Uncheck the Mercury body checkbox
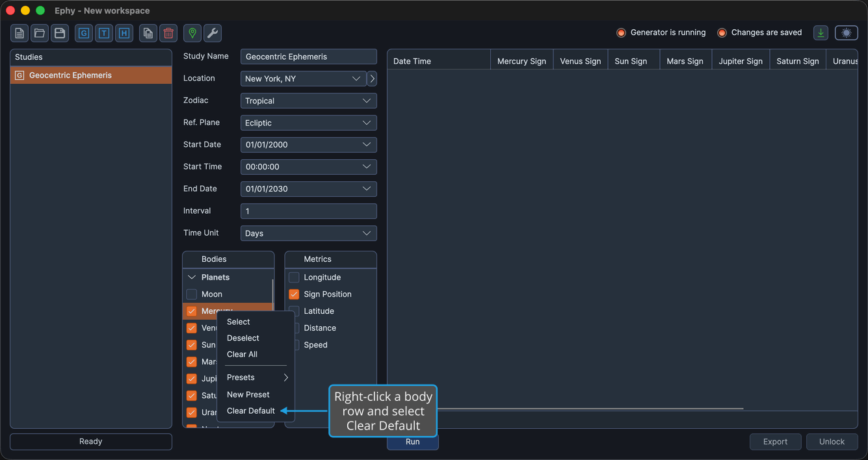 pyautogui.click(x=192, y=311)
